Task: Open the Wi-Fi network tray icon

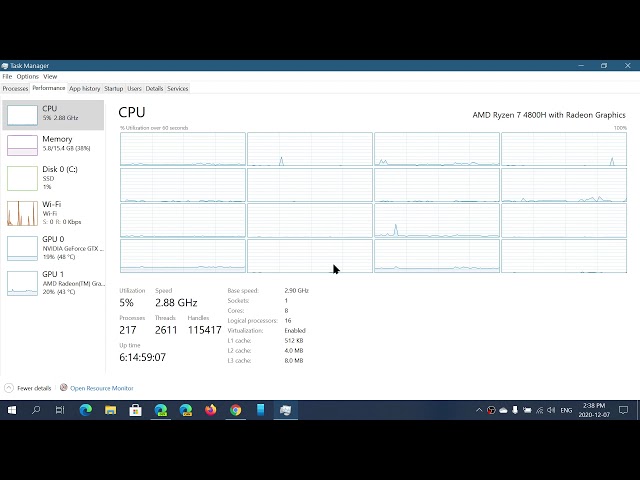Action: pyautogui.click(x=539, y=410)
